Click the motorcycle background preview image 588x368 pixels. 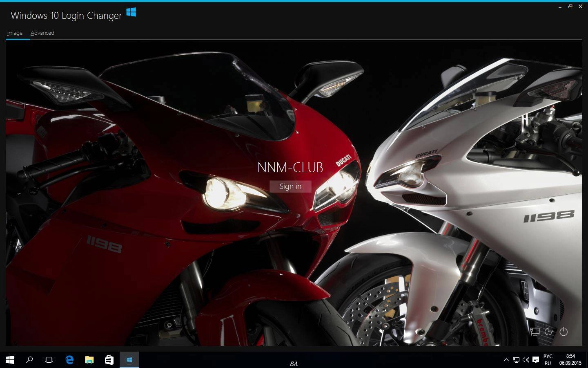pyautogui.click(x=294, y=193)
